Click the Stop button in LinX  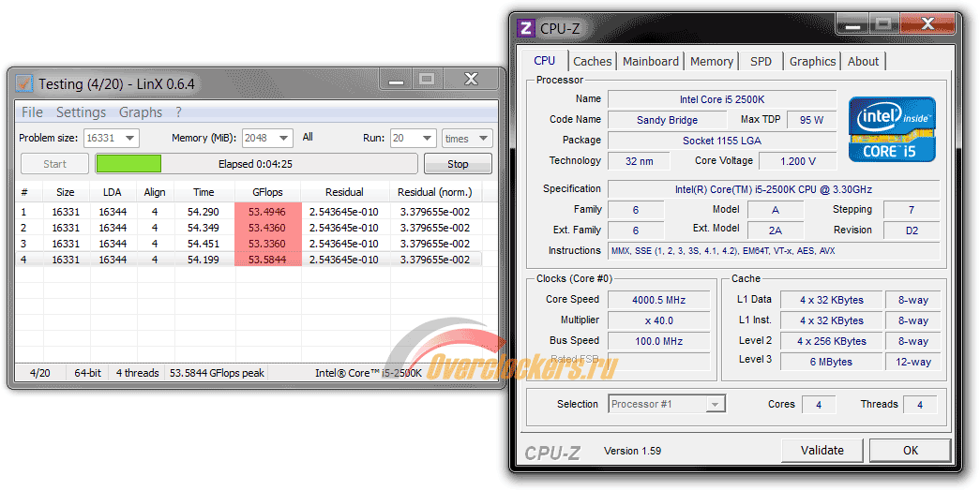(458, 164)
